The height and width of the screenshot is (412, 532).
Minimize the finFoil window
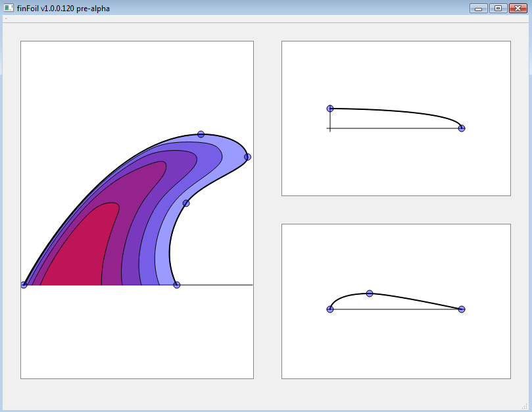(x=478, y=8)
